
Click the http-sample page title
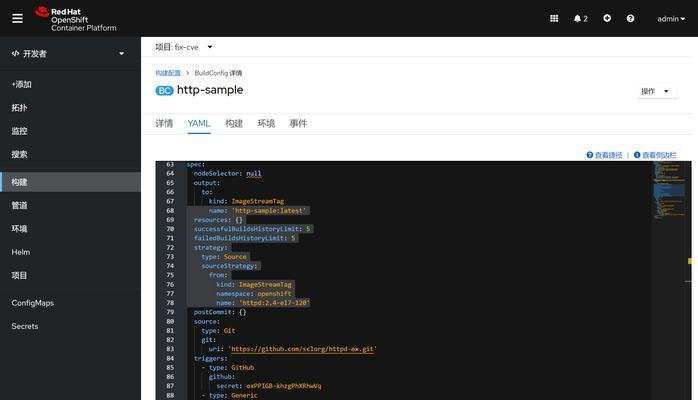(210, 90)
